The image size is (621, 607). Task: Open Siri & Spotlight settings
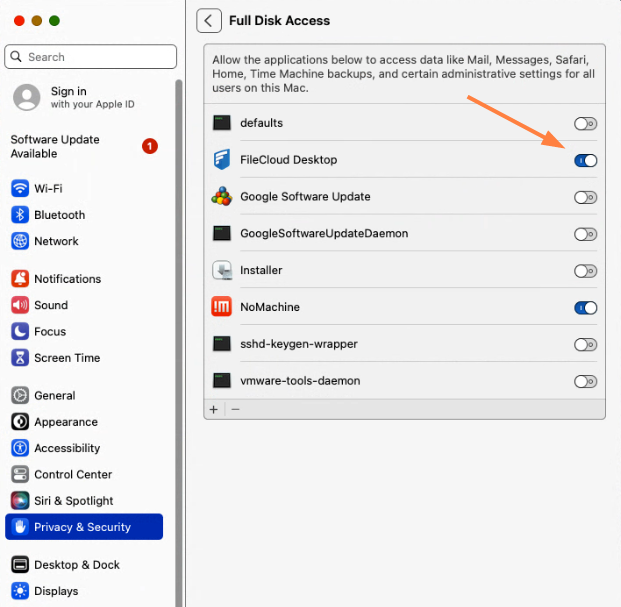click(x=73, y=501)
